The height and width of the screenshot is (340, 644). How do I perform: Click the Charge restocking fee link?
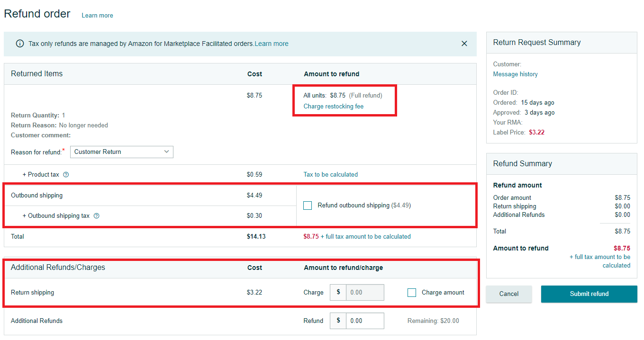[334, 107]
